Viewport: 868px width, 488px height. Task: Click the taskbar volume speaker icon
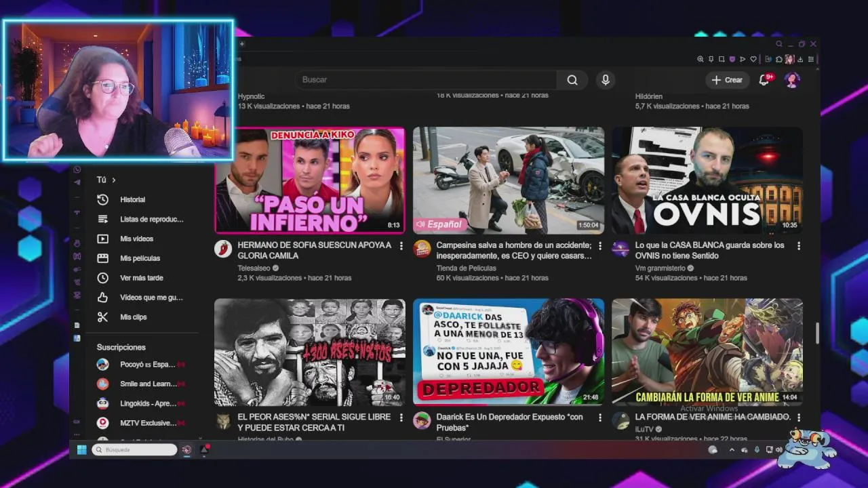(x=779, y=449)
